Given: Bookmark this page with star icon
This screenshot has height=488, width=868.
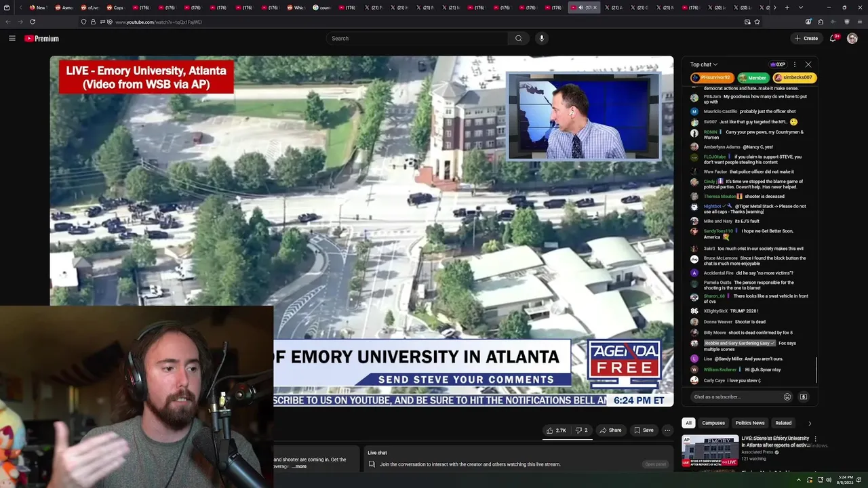Looking at the screenshot, I should (757, 22).
